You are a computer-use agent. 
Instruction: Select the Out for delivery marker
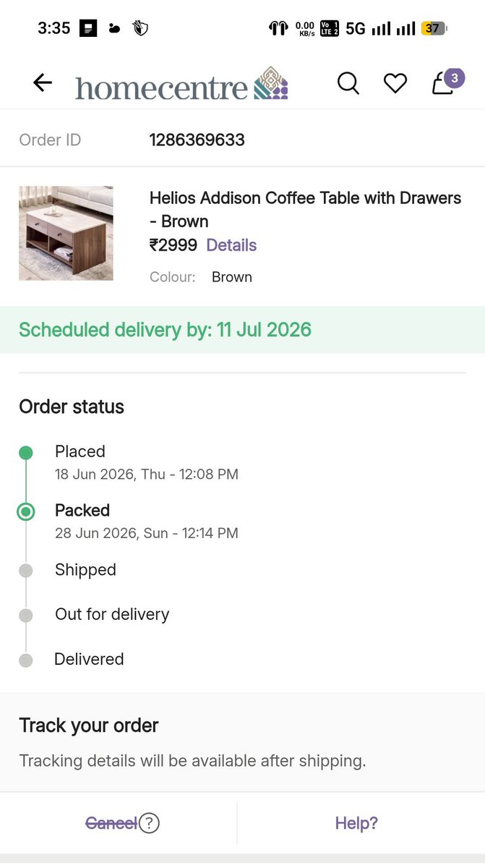pos(26,616)
